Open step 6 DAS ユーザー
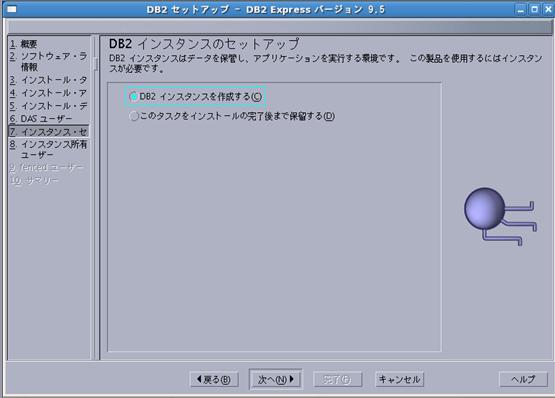Viewport: 555px width, 398px height. [41, 119]
